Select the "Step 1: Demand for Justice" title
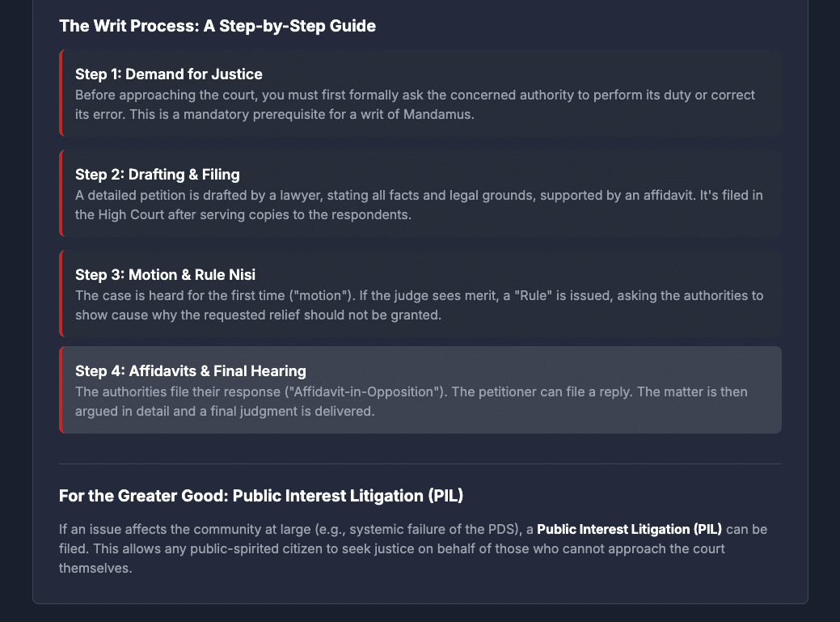Screen dimensions: 840x622 click(168, 74)
